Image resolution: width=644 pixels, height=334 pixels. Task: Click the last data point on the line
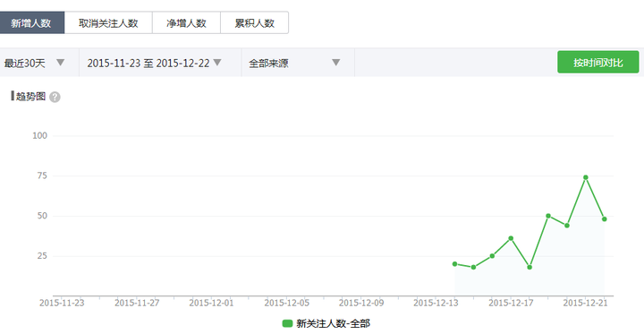(604, 218)
